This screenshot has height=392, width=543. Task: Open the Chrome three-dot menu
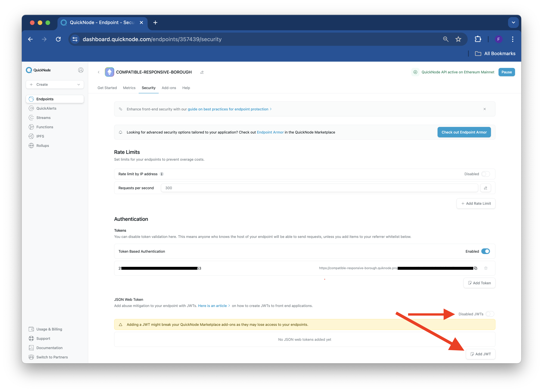point(513,39)
